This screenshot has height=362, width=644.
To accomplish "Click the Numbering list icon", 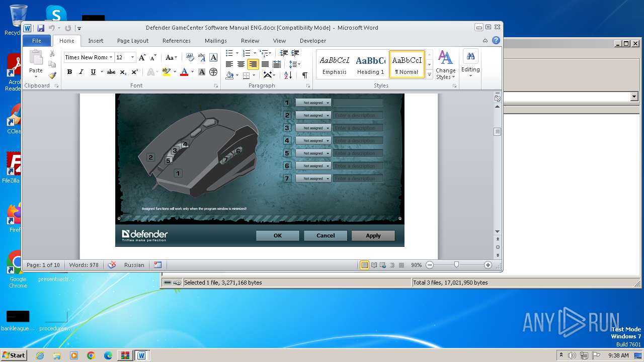I will pos(246,53).
